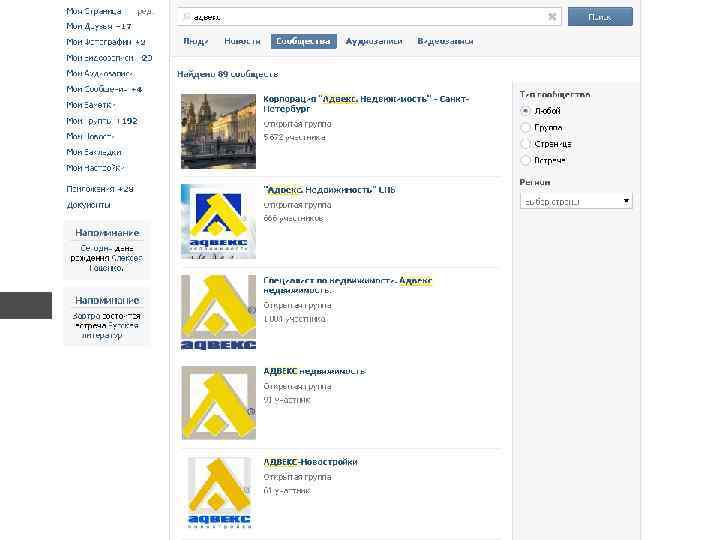Go to Моя Страница in sidebar
720x540 pixels.
(94, 11)
